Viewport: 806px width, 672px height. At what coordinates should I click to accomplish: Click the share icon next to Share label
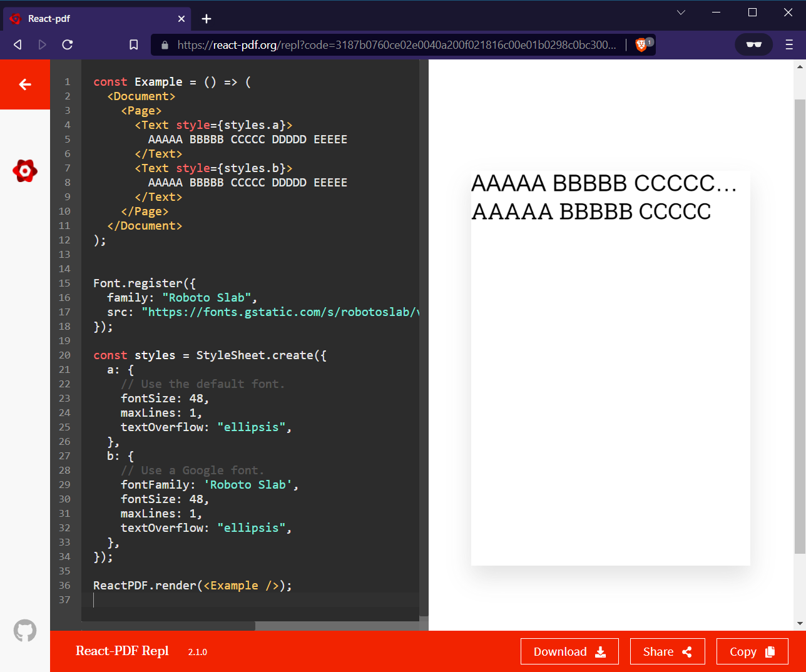(686, 651)
